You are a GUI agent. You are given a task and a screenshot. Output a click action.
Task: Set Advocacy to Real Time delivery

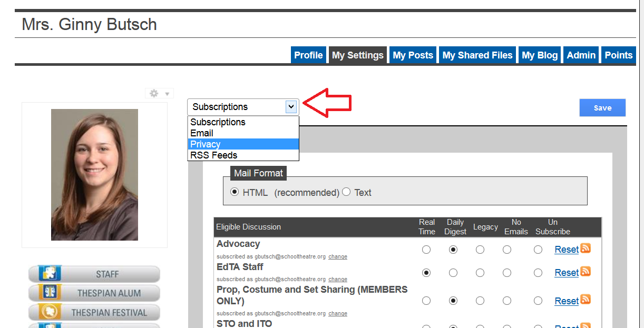(426, 250)
